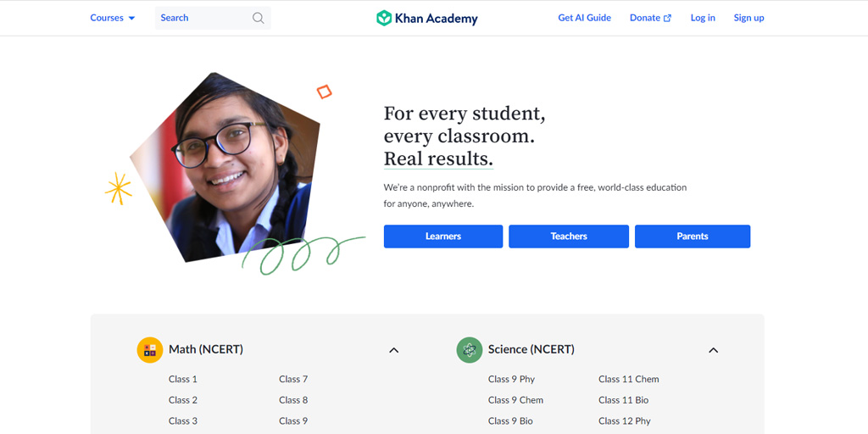Open Math Class 3
Screen dimensions: 868x434
(183, 420)
